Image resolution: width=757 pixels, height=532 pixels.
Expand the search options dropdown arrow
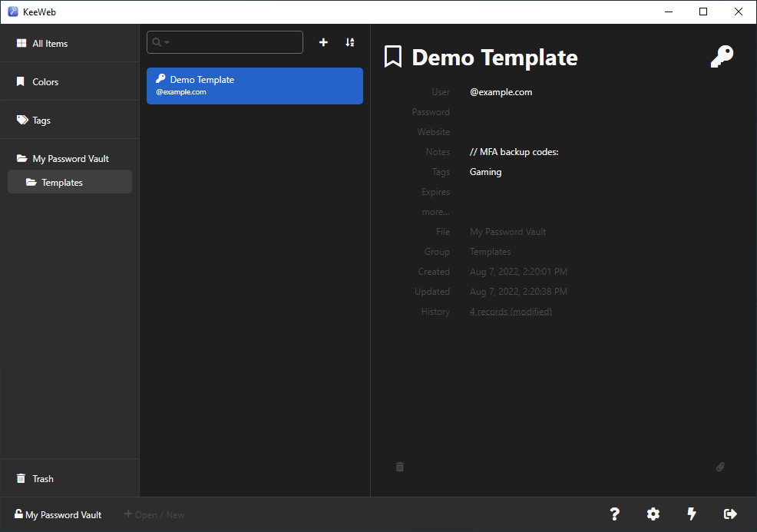coord(167,42)
